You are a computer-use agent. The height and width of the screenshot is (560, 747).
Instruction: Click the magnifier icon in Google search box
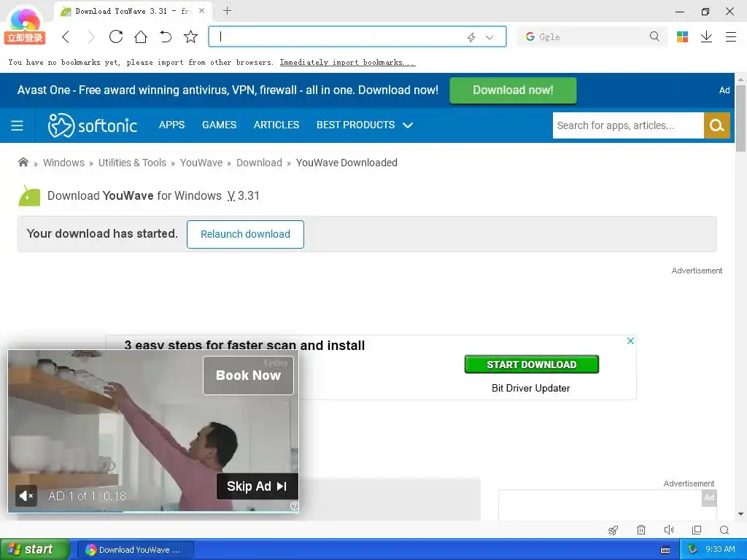point(654,36)
